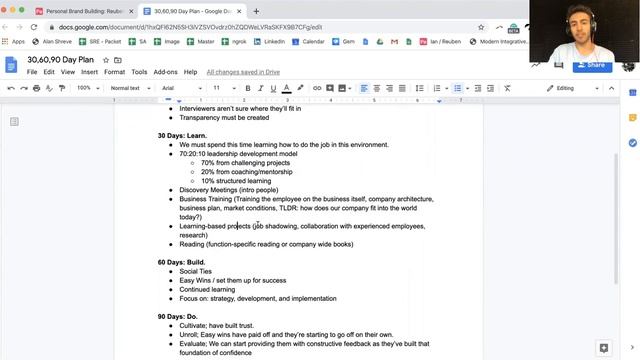Expand the Insert image dropdown arrow

point(350,89)
